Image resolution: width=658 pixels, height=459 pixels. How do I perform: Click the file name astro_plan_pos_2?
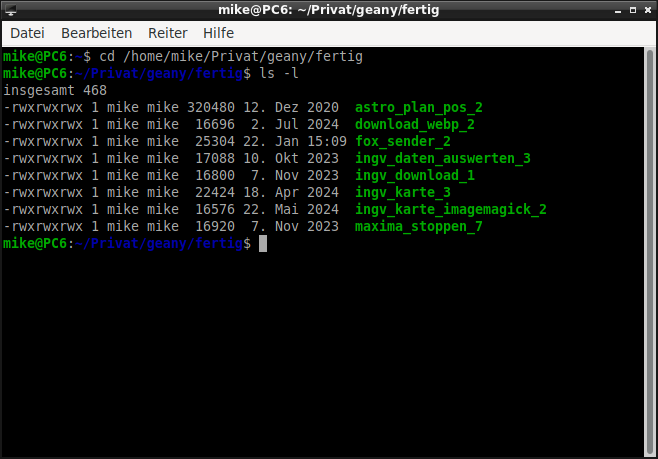click(418, 107)
